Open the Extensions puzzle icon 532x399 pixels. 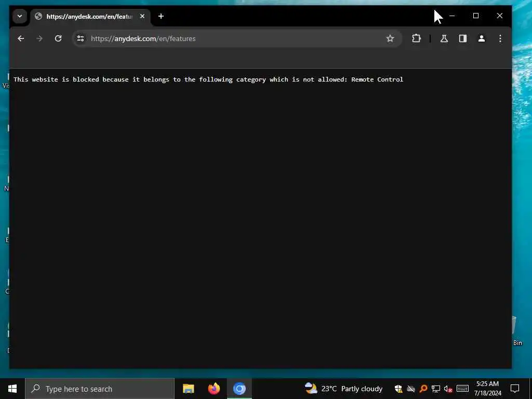(x=416, y=38)
